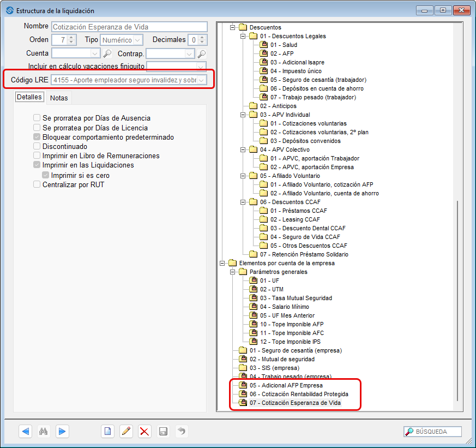Screen dimensions: 476x448
Task: Select locked icon of 06 - Cotización Rentabilidad Protegida
Action: coord(243,394)
